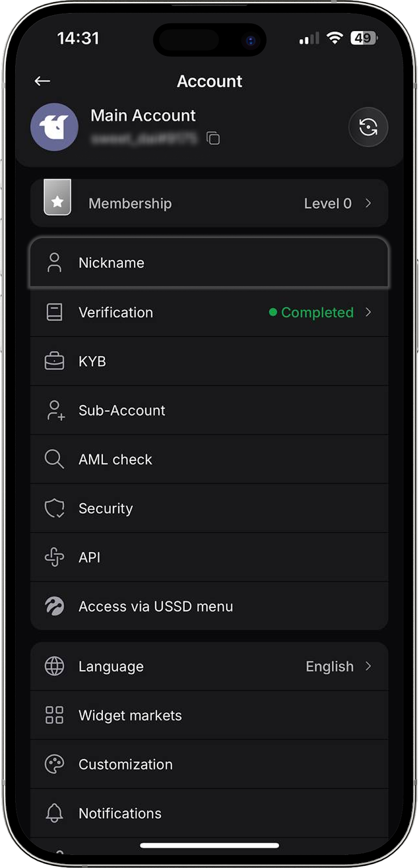
Task: Tap the switch account refresh icon
Action: (x=368, y=127)
